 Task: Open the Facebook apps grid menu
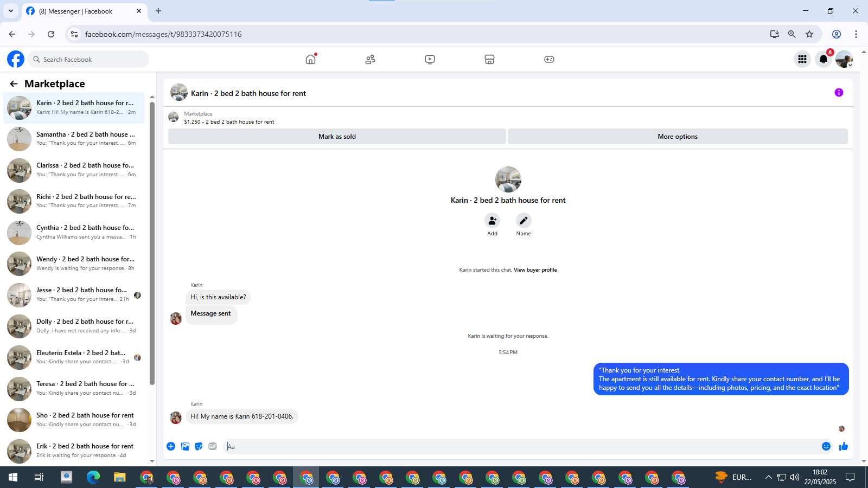802,59
